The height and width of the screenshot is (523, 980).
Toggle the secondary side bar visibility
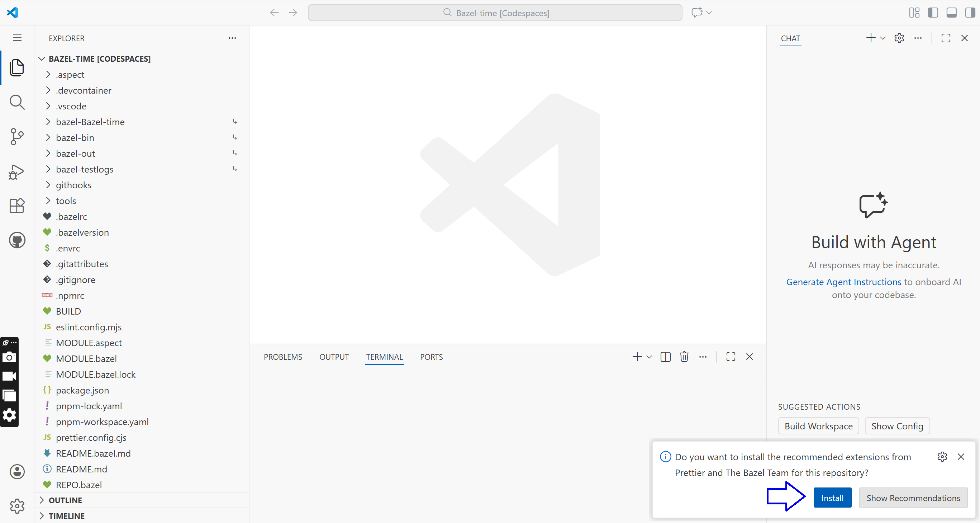coord(970,13)
